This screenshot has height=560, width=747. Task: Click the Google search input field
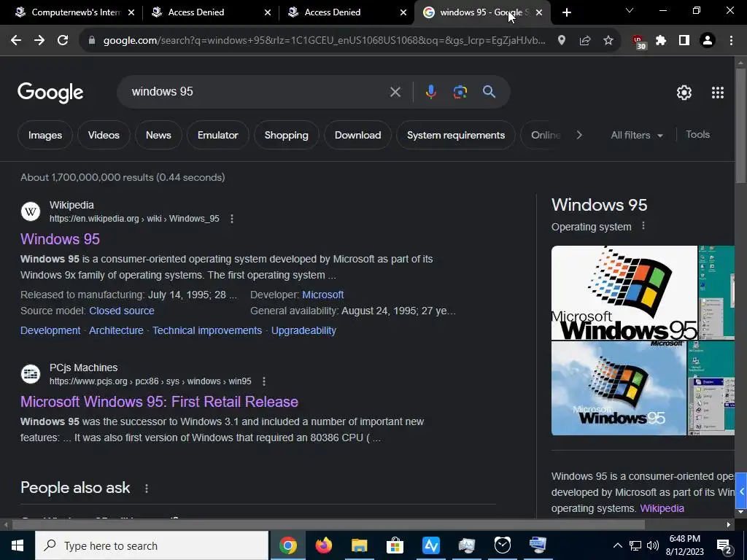258,91
